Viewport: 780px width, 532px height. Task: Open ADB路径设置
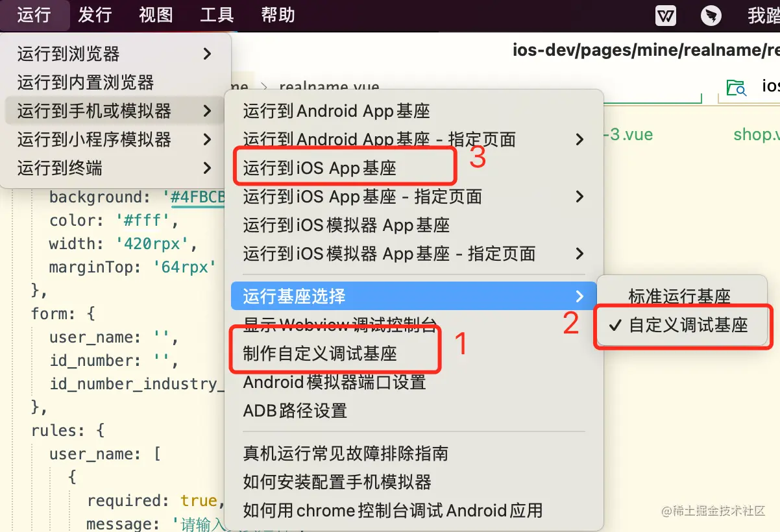(x=413, y=411)
